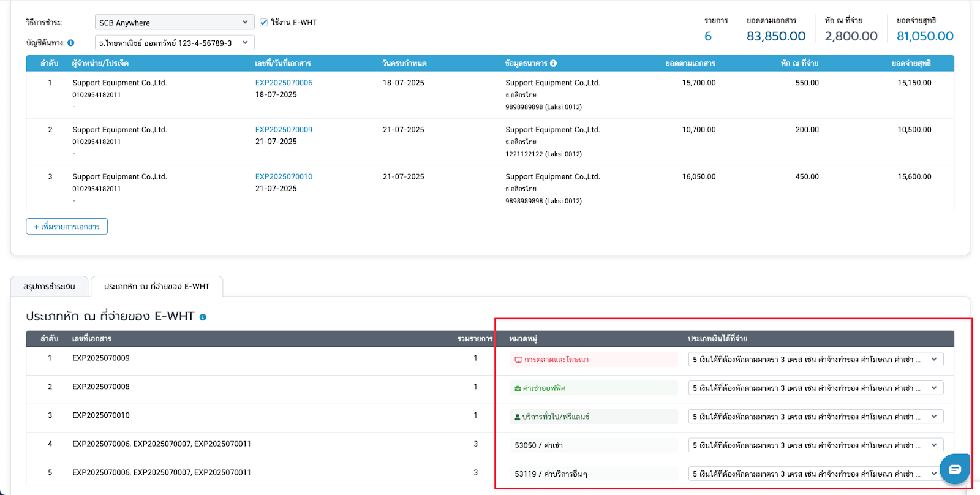Open income type dropdown for EXP2025070009 row
This screenshot has height=495, width=980.
815,360
